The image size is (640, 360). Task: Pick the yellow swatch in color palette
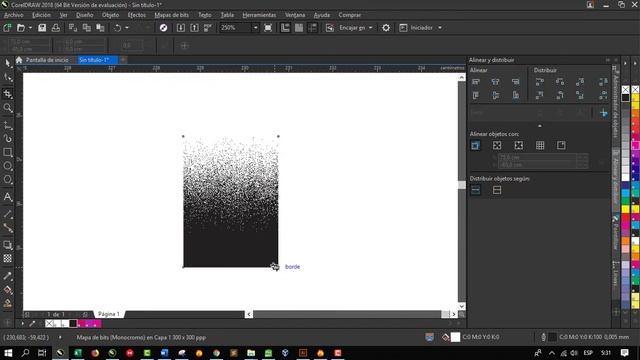pos(625,209)
